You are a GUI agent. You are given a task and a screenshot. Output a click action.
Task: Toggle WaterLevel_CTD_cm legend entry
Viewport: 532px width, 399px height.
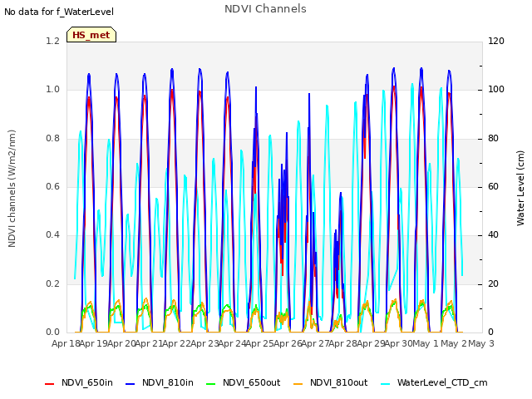pos(434,382)
